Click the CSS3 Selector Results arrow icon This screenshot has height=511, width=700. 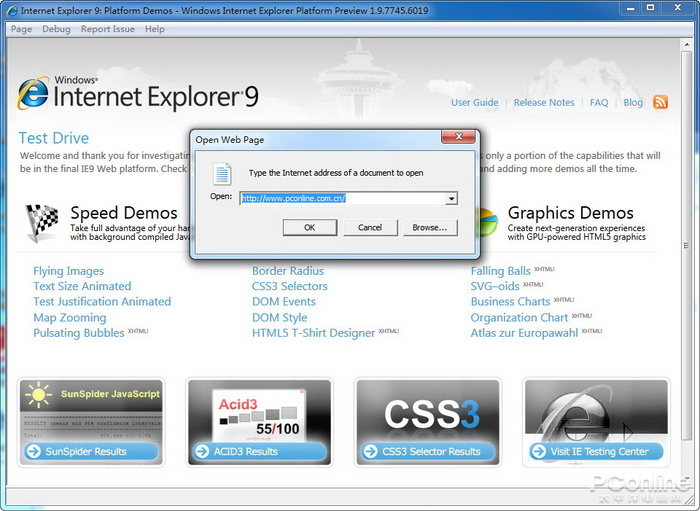[x=370, y=451]
